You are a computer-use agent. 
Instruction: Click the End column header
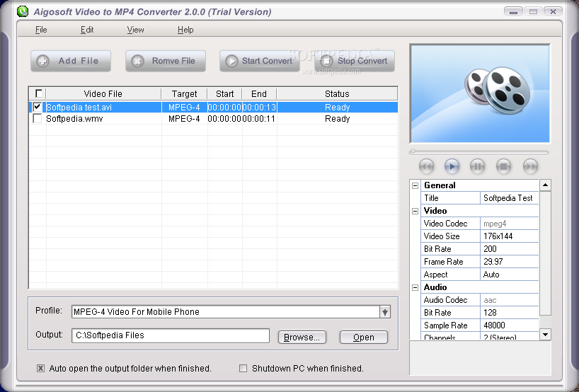click(x=259, y=94)
